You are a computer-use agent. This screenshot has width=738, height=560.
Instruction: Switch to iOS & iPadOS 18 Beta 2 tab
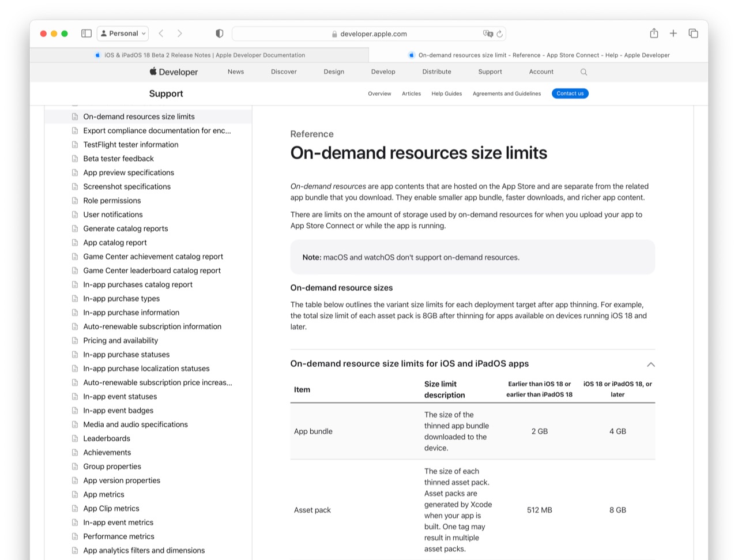[199, 55]
